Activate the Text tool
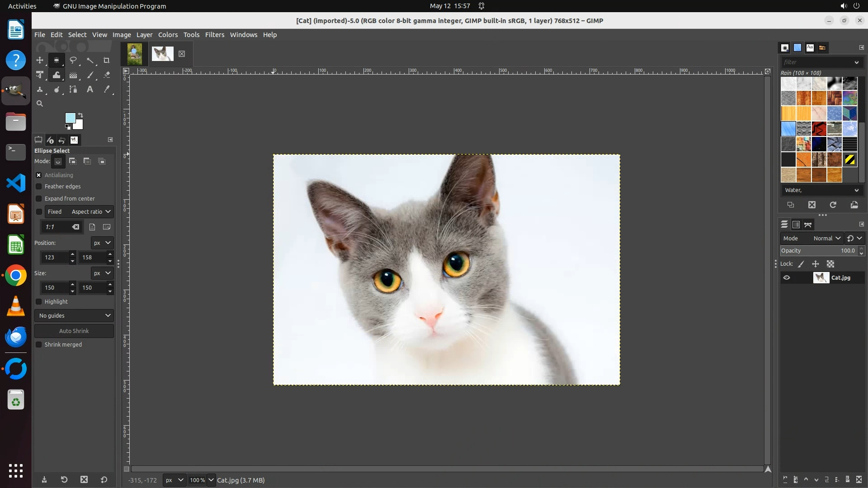This screenshot has width=868, height=488. tap(90, 89)
